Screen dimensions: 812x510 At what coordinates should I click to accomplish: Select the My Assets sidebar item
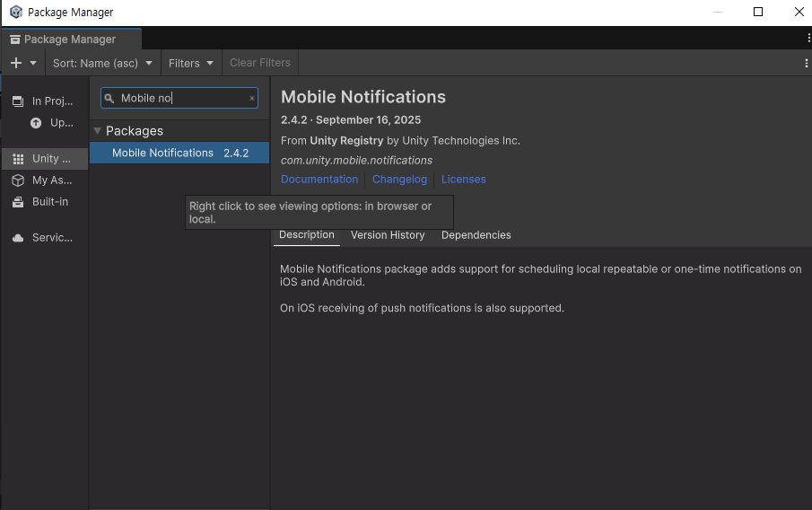pos(45,180)
